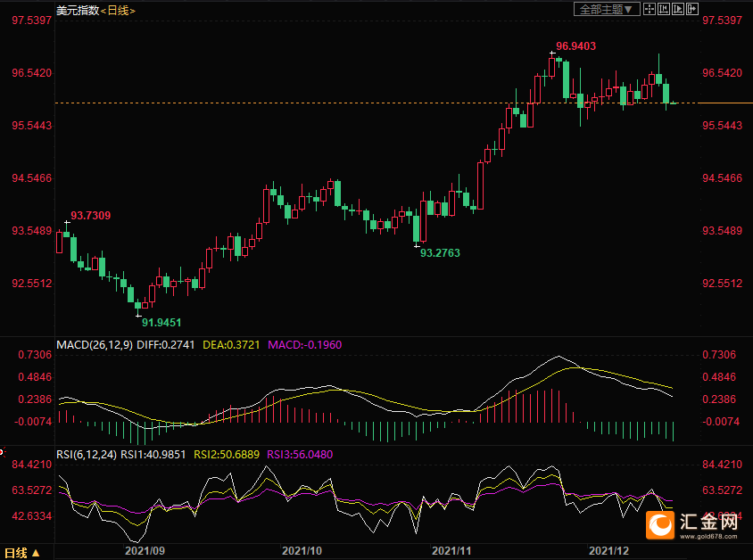Click the RSI(6,12,24) indicator name
The image size is (753, 560).
point(87,455)
